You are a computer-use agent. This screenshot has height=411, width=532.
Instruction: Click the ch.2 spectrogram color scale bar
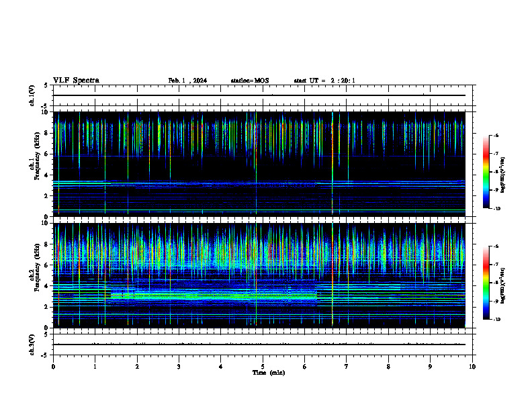point(486,283)
